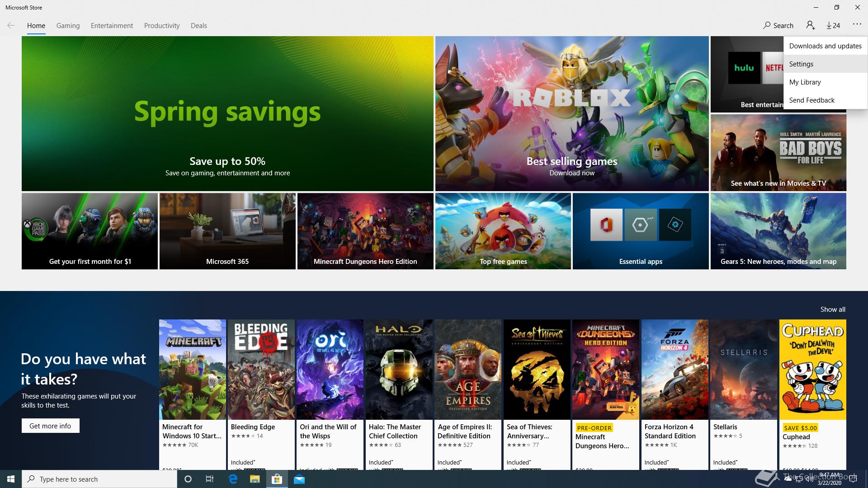Click the Show all link
Viewport: 868px width, 488px height.
click(x=833, y=310)
